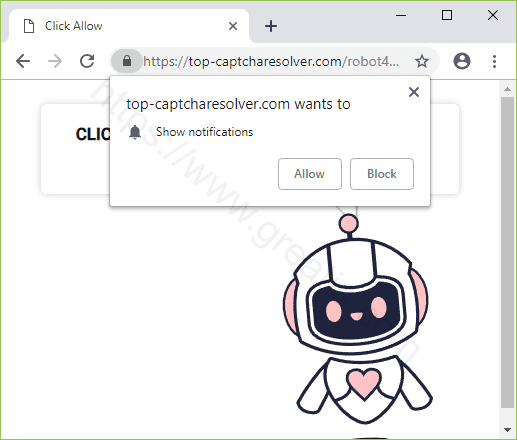Close the Click Allow tab
This screenshot has width=517, height=440.
pos(233,26)
